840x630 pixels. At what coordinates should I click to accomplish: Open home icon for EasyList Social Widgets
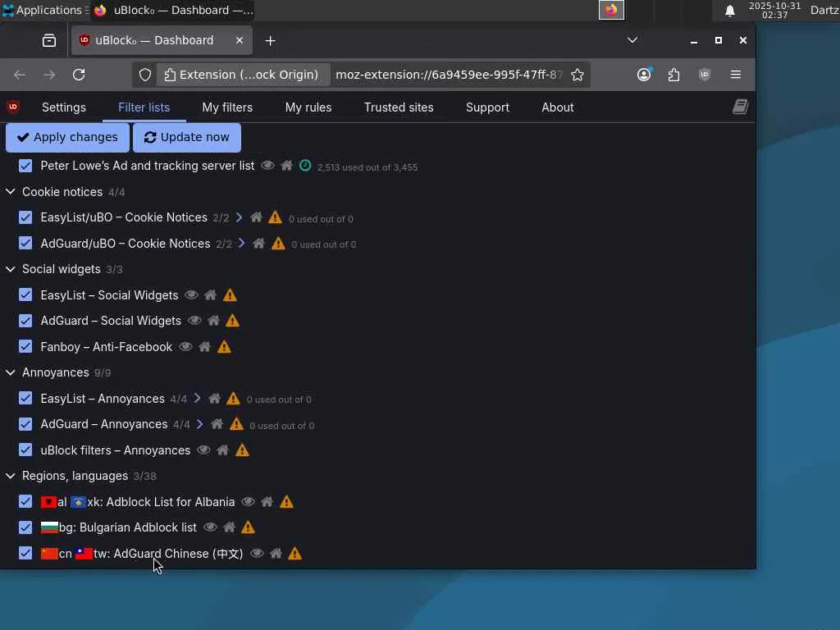coord(211,295)
